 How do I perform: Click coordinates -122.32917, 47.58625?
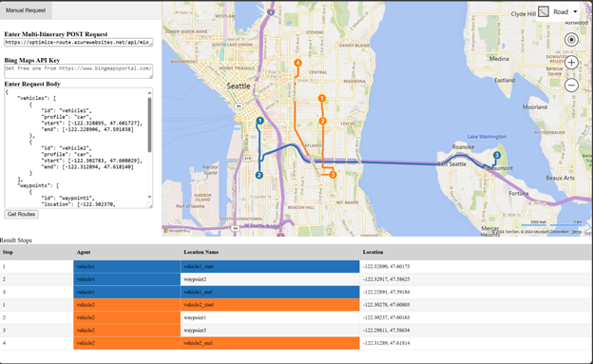(386, 279)
